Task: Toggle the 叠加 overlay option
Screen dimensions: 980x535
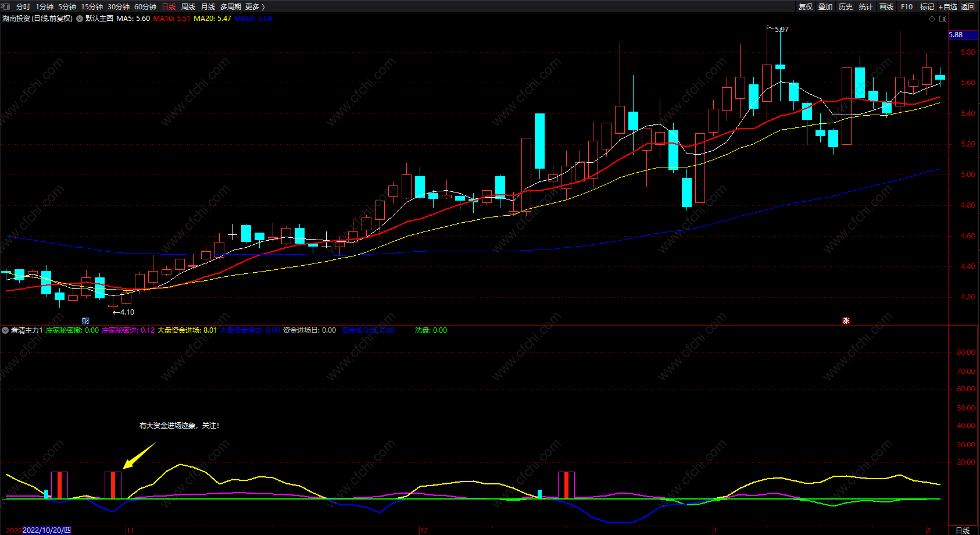Action: click(x=825, y=7)
